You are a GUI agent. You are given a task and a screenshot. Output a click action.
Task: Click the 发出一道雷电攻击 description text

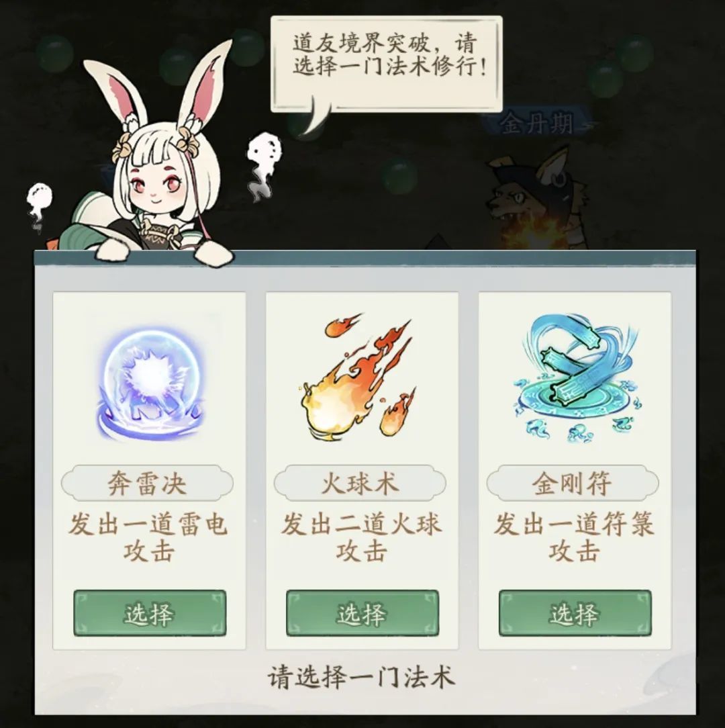coord(148,537)
